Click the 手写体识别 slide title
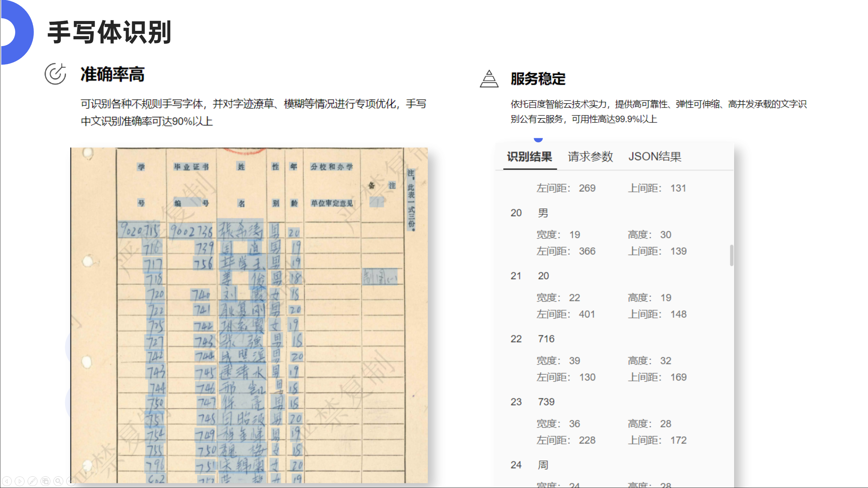This screenshot has height=488, width=868. [x=109, y=32]
